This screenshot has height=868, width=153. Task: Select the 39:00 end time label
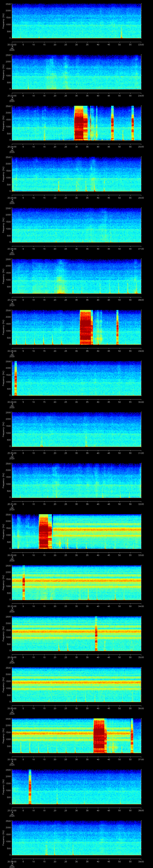(x=141, y=861)
